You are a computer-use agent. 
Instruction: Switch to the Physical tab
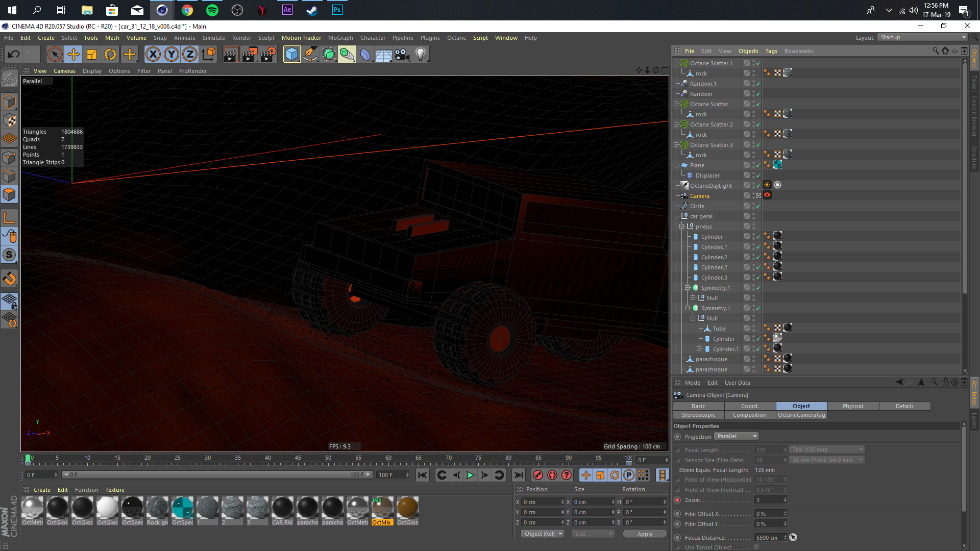tap(852, 406)
